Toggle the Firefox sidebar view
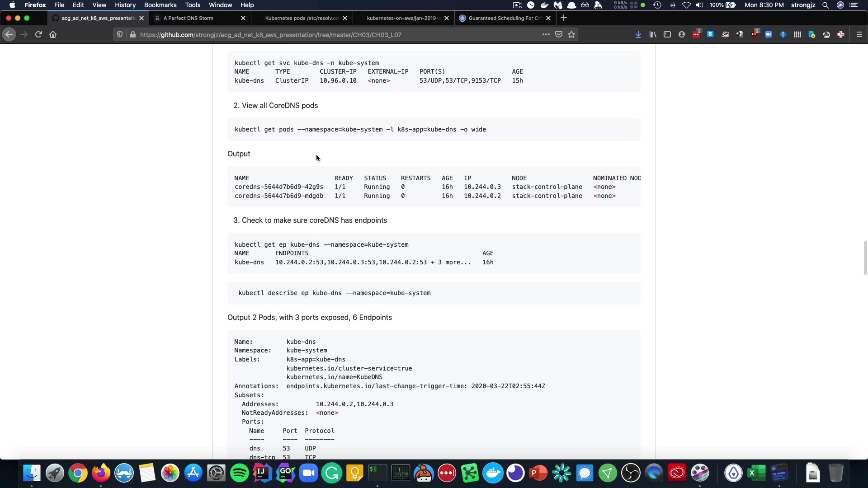This screenshot has width=868, height=488. pos(667,34)
